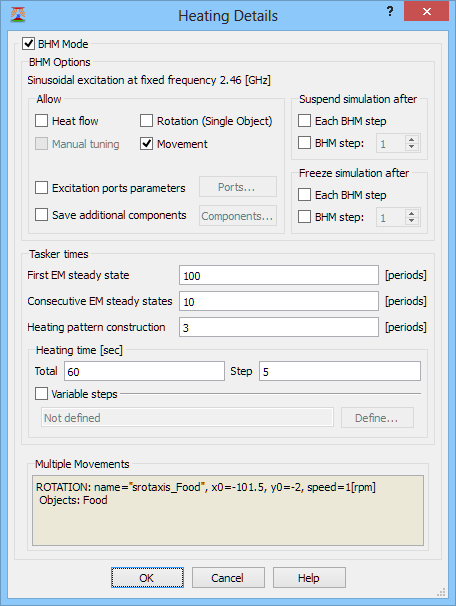Open Help for Heating Details

pyautogui.click(x=309, y=578)
